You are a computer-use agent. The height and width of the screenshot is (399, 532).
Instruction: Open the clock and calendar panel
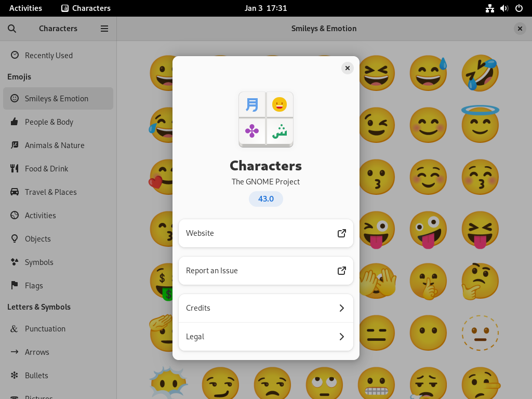coord(266,8)
